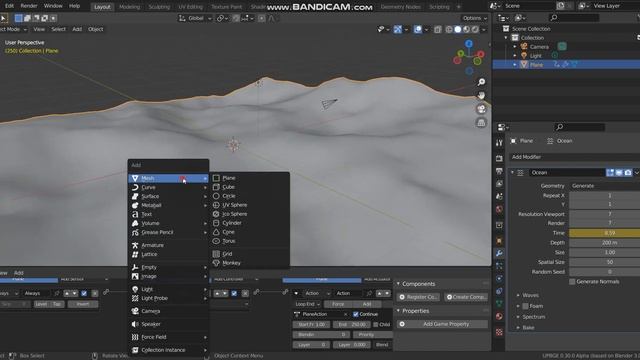
Task: Toggle the camera view gizmo icon
Action: point(481,109)
